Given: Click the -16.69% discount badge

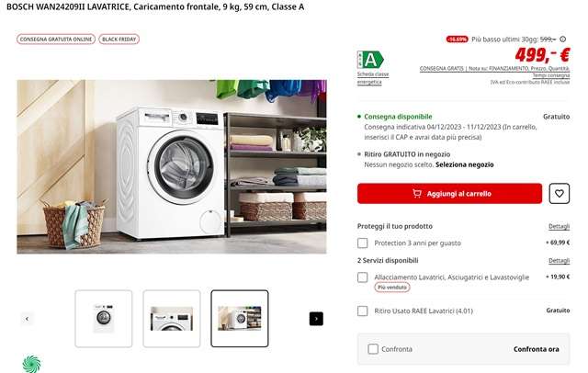Looking at the screenshot, I should tap(458, 39).
